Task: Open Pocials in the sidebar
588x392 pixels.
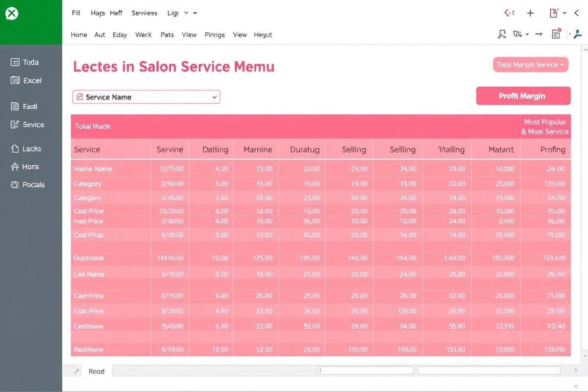Action: 27,185
